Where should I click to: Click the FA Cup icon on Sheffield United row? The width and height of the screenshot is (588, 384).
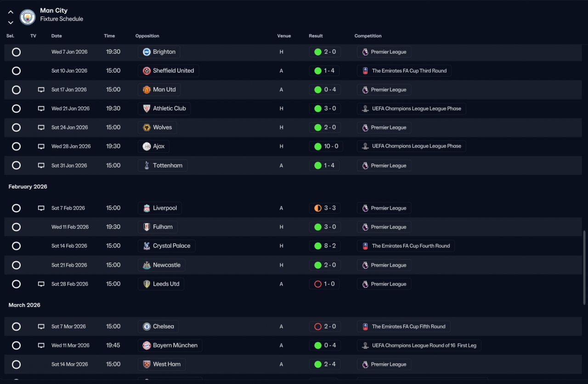click(365, 71)
